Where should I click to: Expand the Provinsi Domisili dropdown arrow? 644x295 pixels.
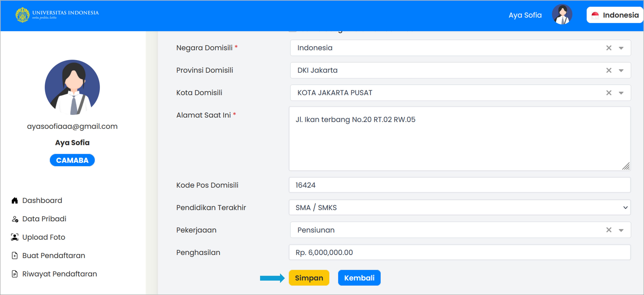pos(621,71)
